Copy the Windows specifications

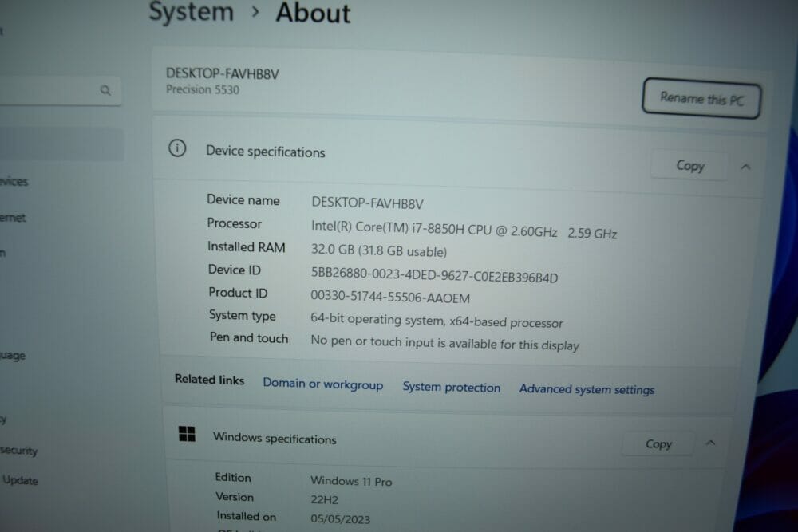point(658,444)
